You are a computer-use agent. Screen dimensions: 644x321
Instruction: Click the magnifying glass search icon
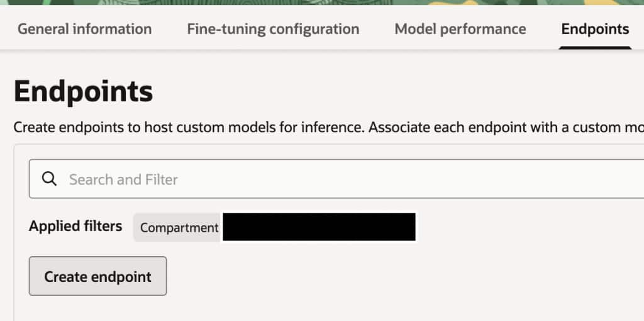tap(49, 179)
